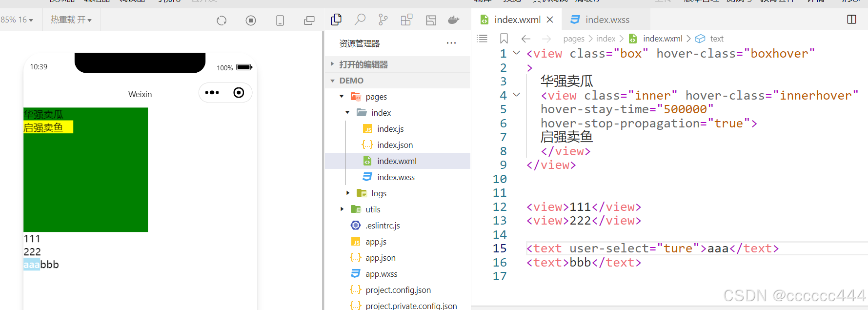The image size is (868, 310).
Task: Click the user-select attribute on line 15
Action: pyautogui.click(x=609, y=248)
